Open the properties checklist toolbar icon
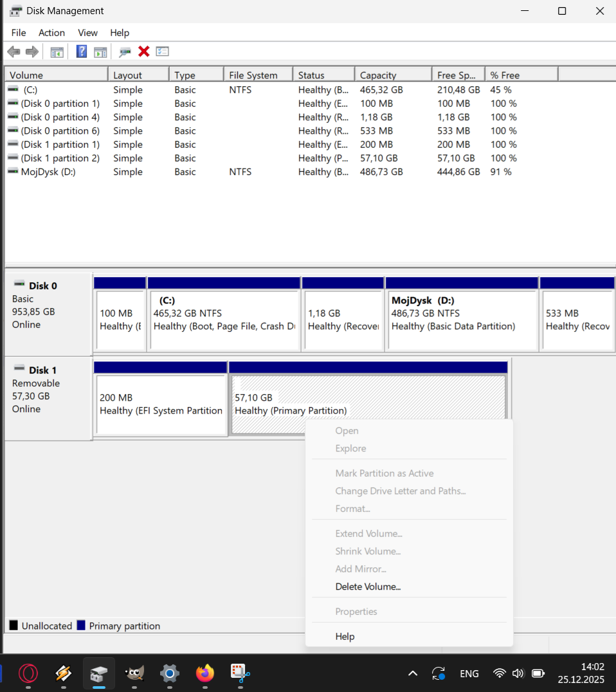The image size is (616, 692). tap(163, 51)
